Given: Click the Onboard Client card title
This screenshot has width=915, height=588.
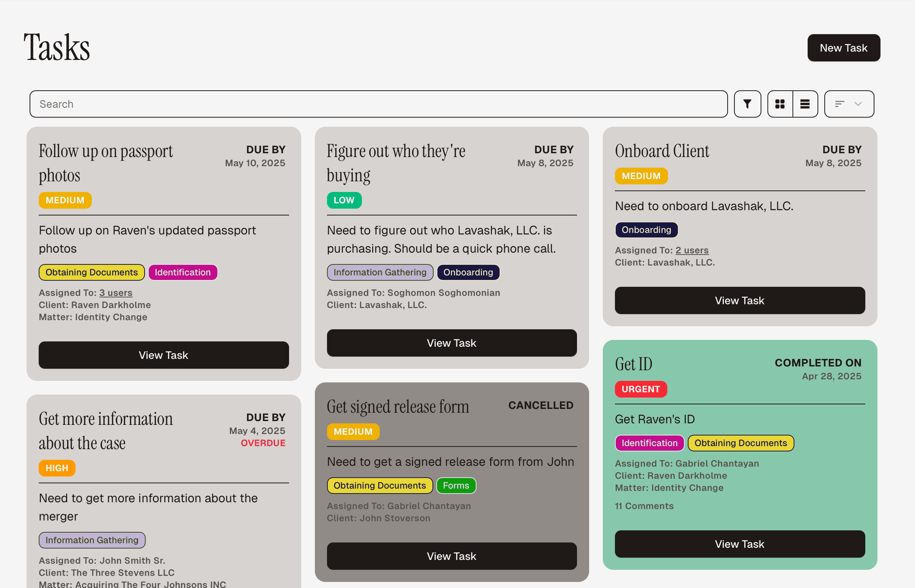Looking at the screenshot, I should click(x=662, y=151).
